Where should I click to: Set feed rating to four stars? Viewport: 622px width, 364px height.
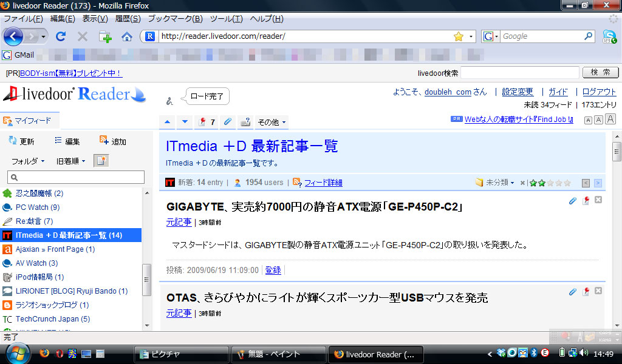(559, 183)
